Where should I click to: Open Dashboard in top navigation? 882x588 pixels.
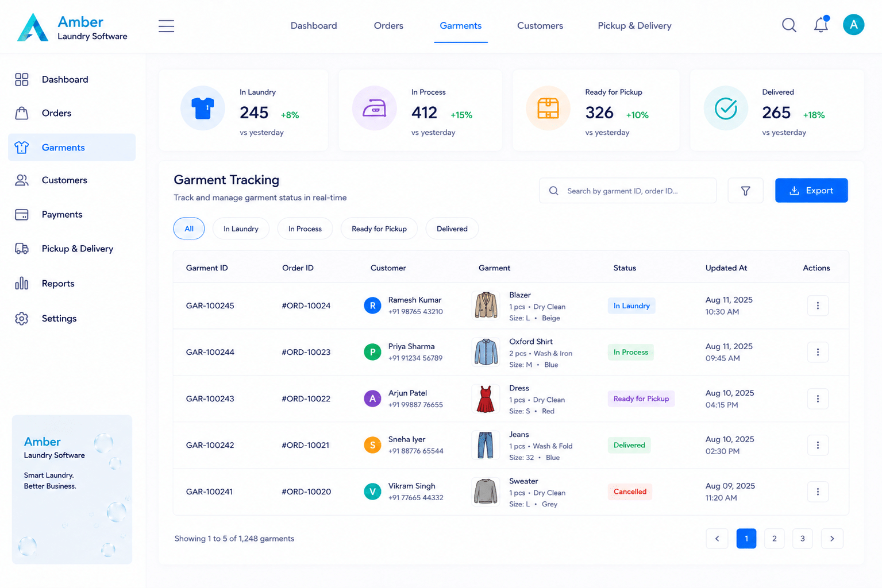314,26
